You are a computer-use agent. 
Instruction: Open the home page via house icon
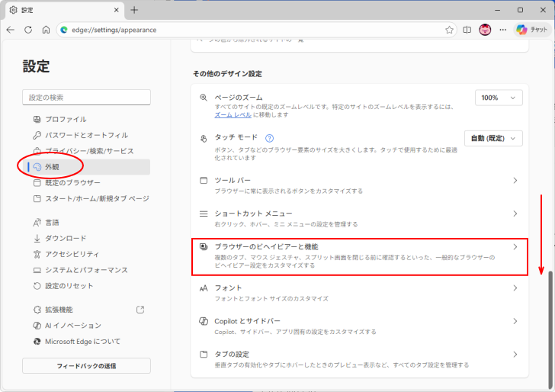46,30
